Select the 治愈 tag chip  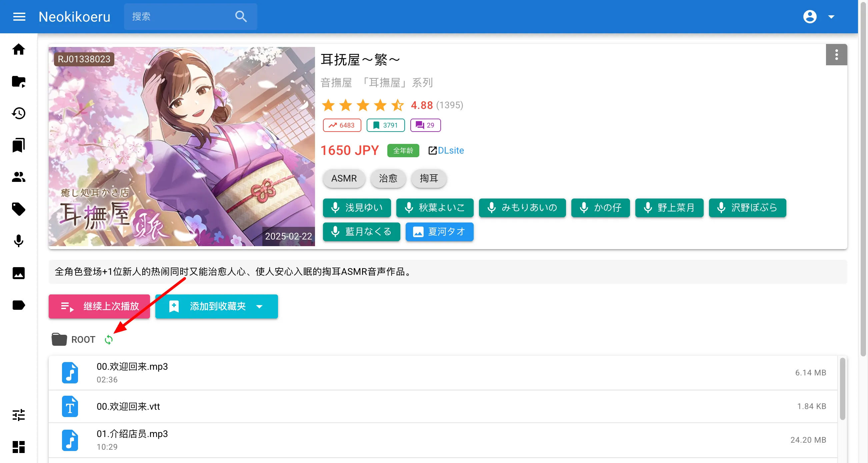coord(388,179)
